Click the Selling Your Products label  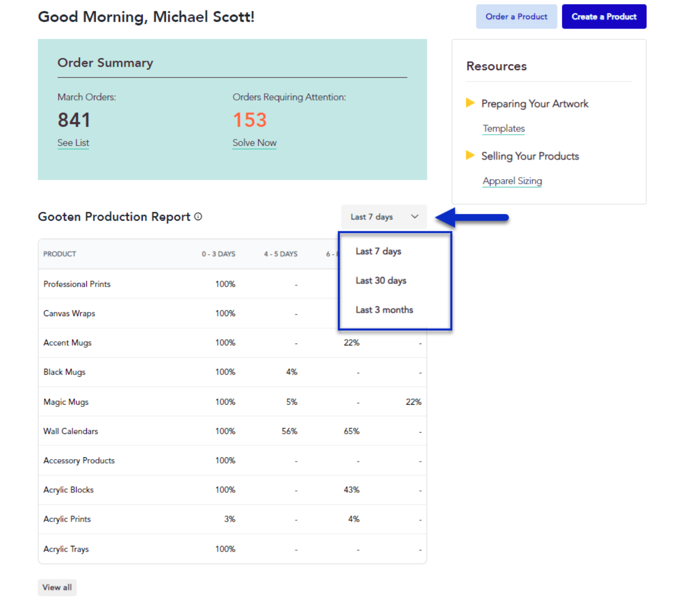(x=530, y=156)
